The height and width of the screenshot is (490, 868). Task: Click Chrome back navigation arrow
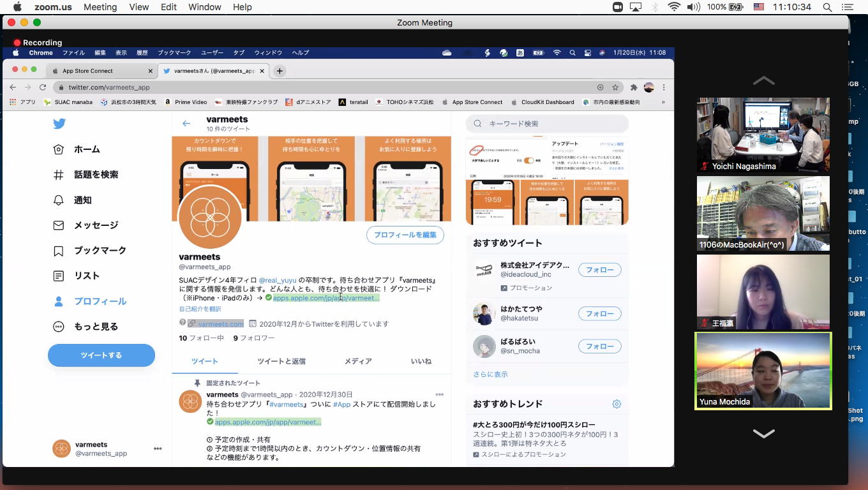tap(13, 87)
